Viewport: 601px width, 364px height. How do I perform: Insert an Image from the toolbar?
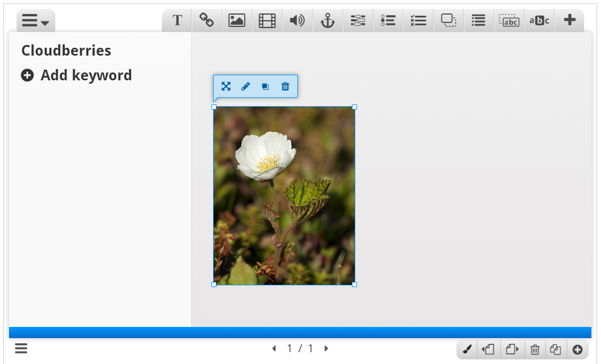(237, 20)
